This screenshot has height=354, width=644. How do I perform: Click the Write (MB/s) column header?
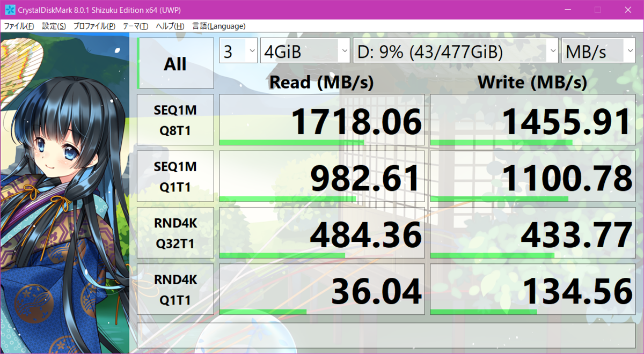pos(532,82)
